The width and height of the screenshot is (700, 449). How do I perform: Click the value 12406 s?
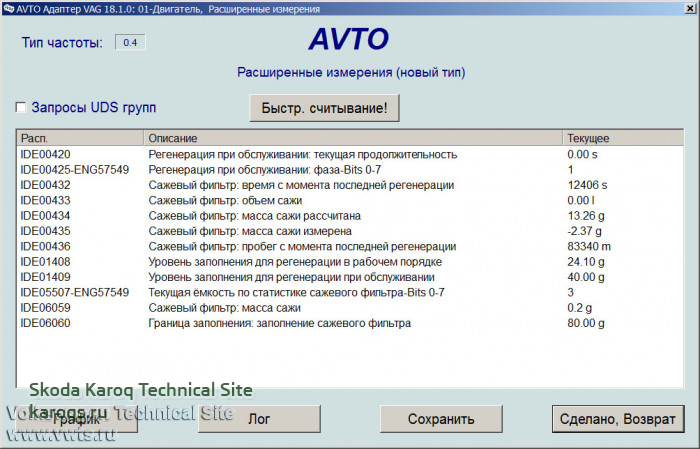coord(587,185)
